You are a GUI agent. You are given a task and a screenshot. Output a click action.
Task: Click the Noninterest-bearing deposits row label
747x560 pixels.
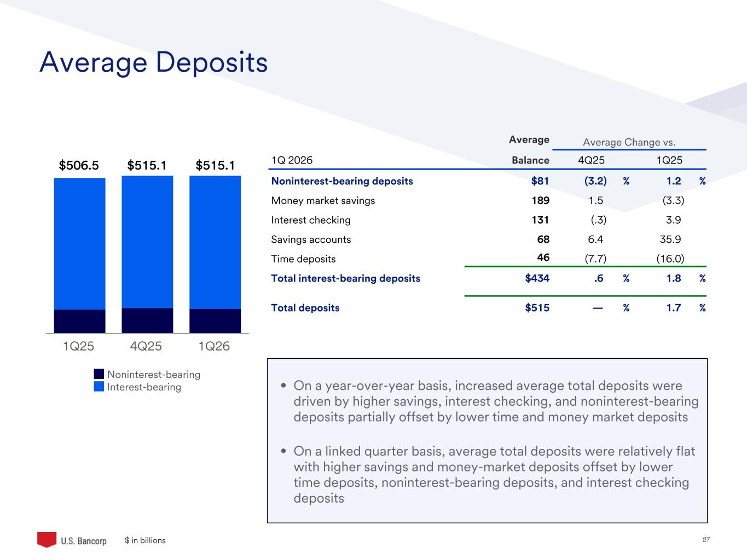coord(342,181)
